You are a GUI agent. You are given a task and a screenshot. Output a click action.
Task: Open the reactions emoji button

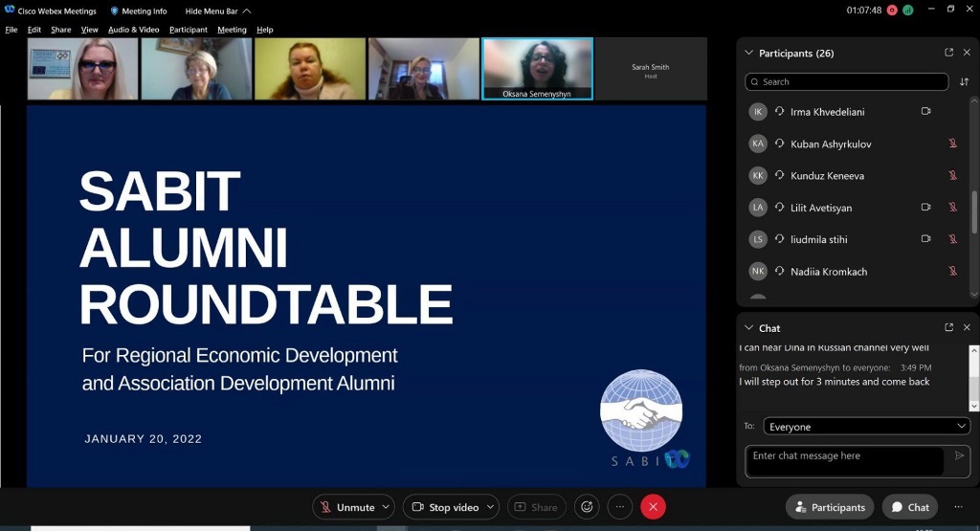click(587, 507)
